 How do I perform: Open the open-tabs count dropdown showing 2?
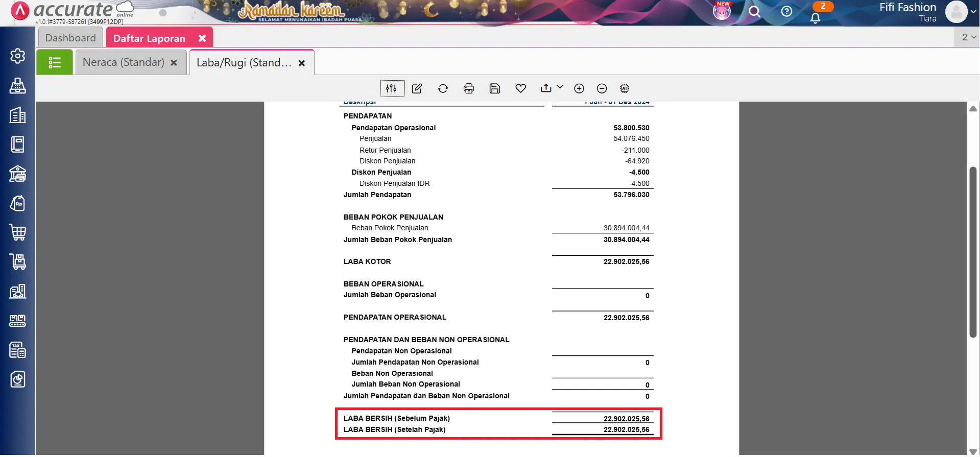[x=968, y=37]
